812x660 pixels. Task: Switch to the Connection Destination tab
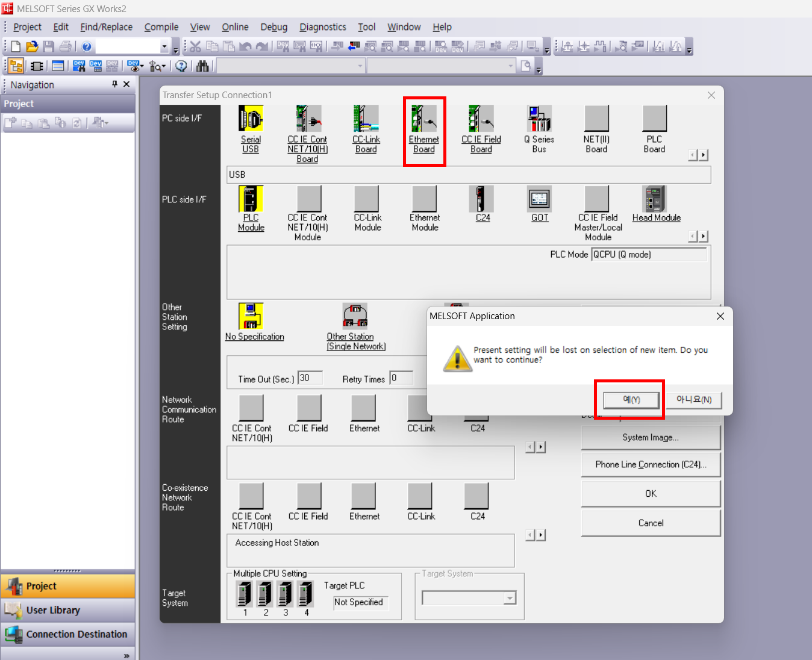pyautogui.click(x=68, y=634)
